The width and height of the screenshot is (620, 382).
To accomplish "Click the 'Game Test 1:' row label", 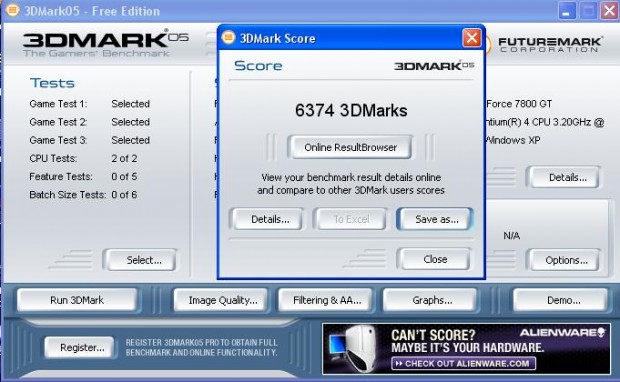I will tap(58, 104).
